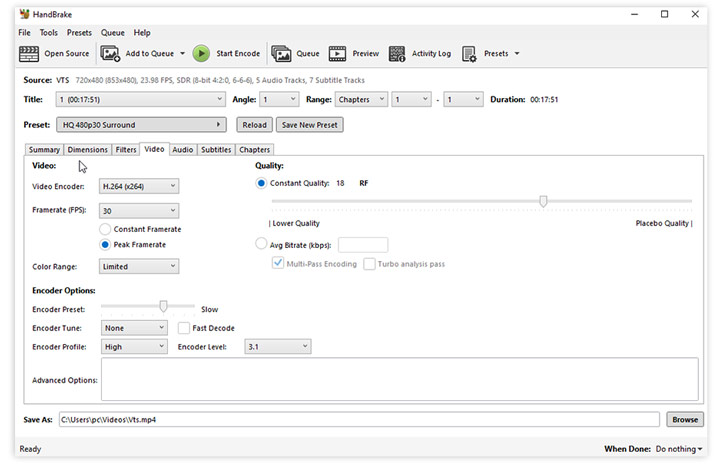This screenshot has height=466, width=720.
Task: Open the Title dropdown showing 1 (00:17:51)
Action: point(141,99)
